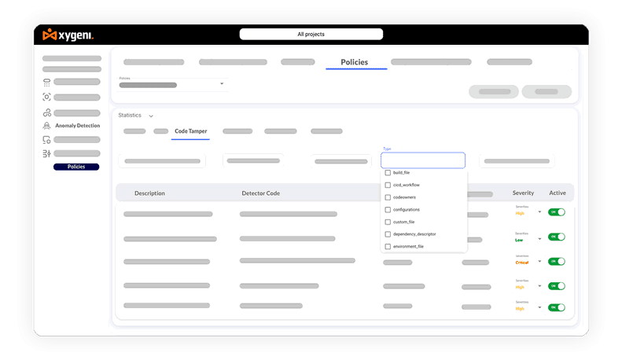Click the linked circles icon in sidebar

point(47,112)
